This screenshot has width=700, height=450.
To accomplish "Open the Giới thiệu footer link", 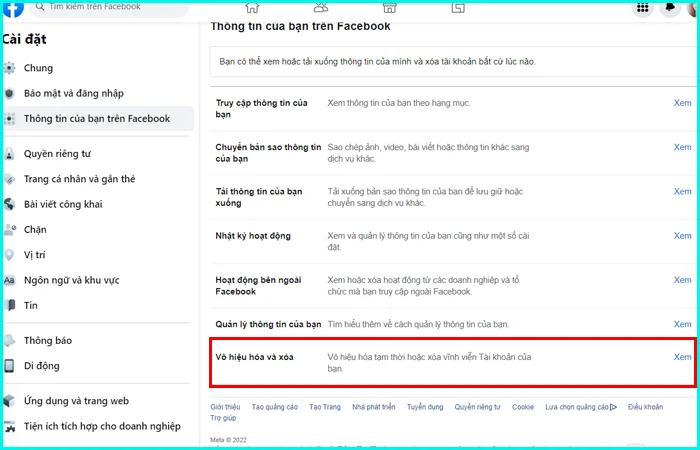I will (225, 407).
